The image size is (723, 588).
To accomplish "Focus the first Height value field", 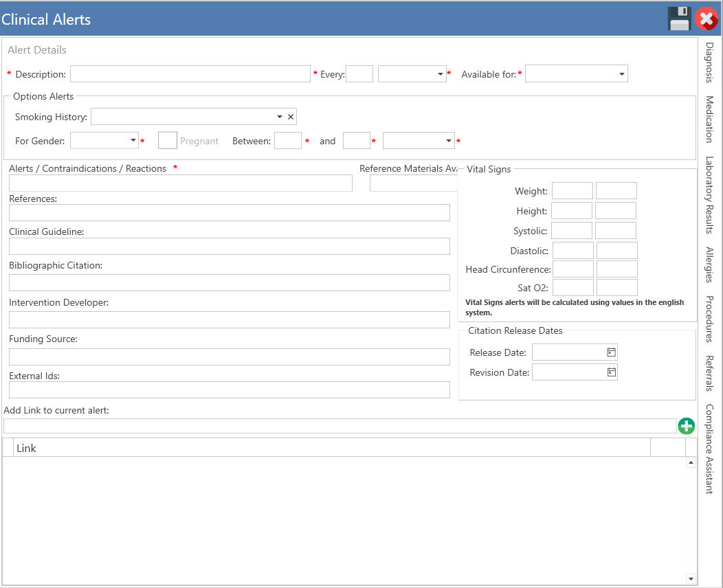I will tap(572, 211).
